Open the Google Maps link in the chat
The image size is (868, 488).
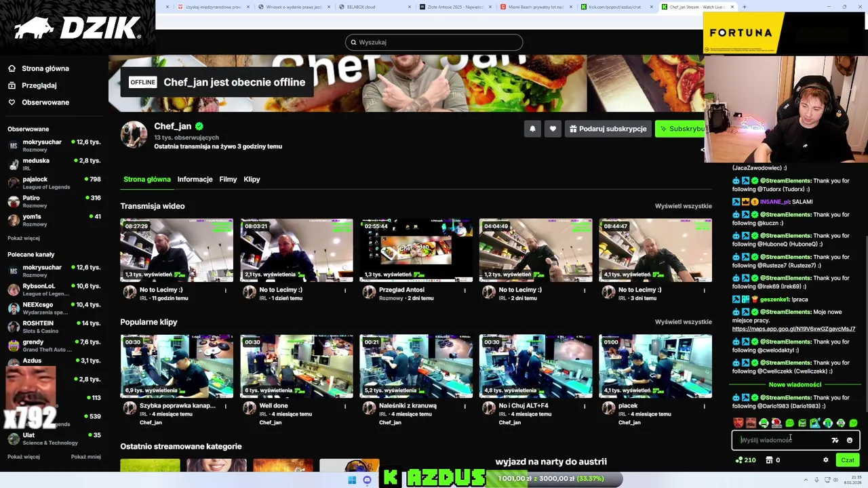(793, 329)
